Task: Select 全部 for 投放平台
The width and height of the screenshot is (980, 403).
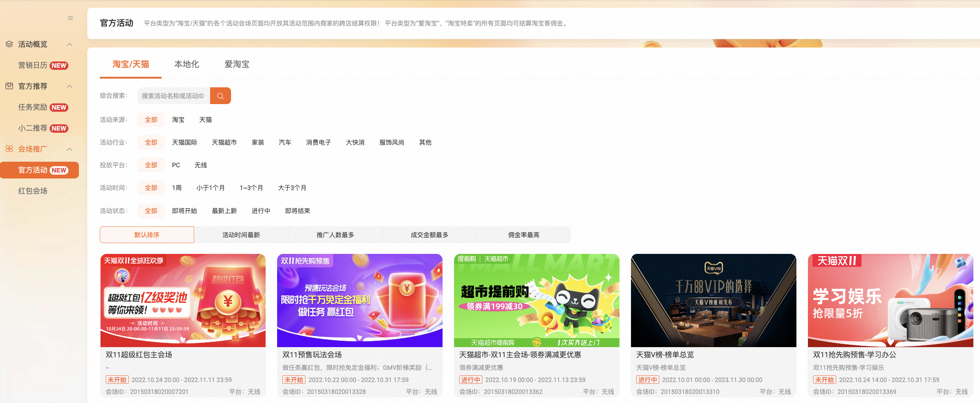Action: click(151, 165)
